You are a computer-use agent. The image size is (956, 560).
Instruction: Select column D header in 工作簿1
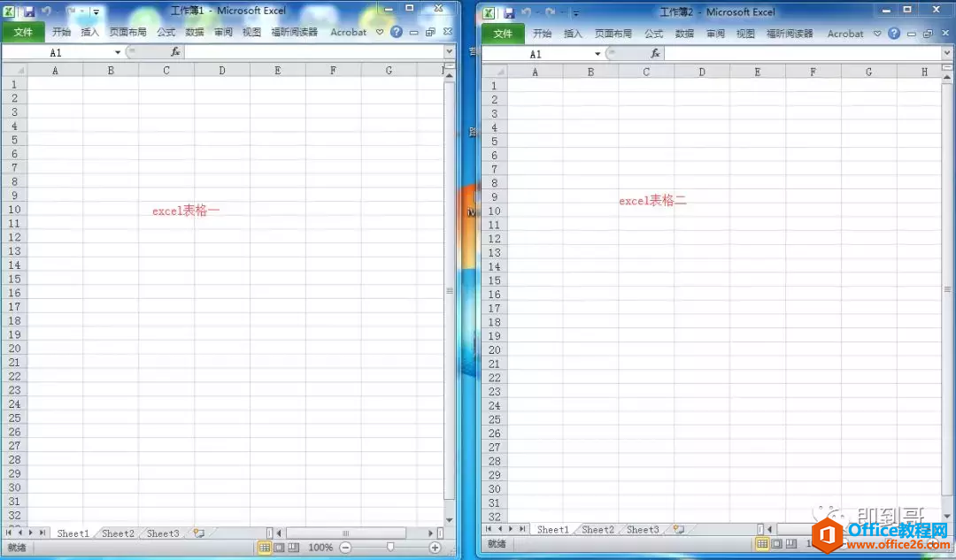222,70
